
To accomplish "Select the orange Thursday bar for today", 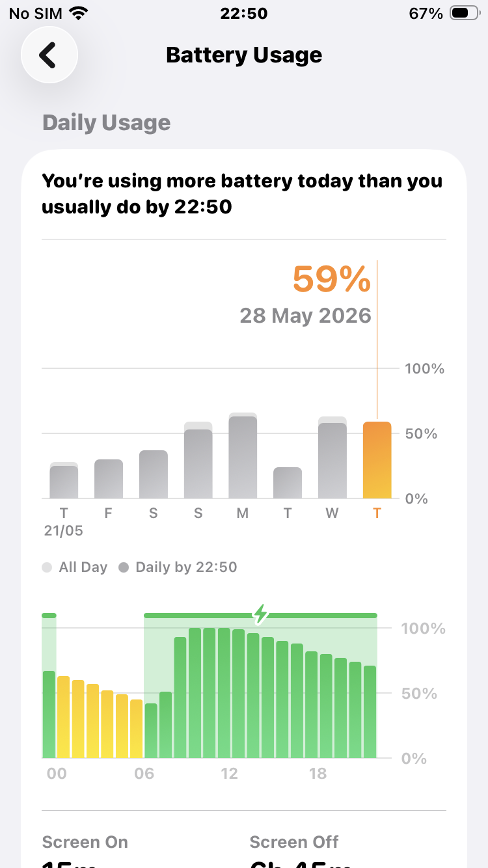I will pyautogui.click(x=377, y=460).
